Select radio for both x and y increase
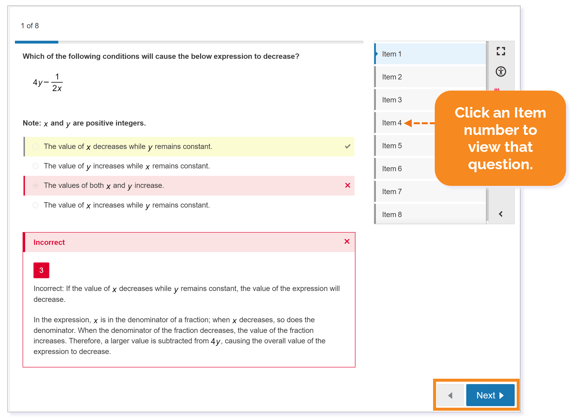Image resolution: width=577 pixels, height=420 pixels. pyautogui.click(x=35, y=186)
